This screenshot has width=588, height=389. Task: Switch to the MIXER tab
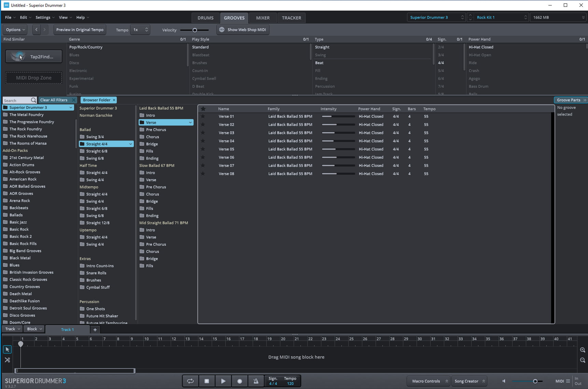pos(262,17)
